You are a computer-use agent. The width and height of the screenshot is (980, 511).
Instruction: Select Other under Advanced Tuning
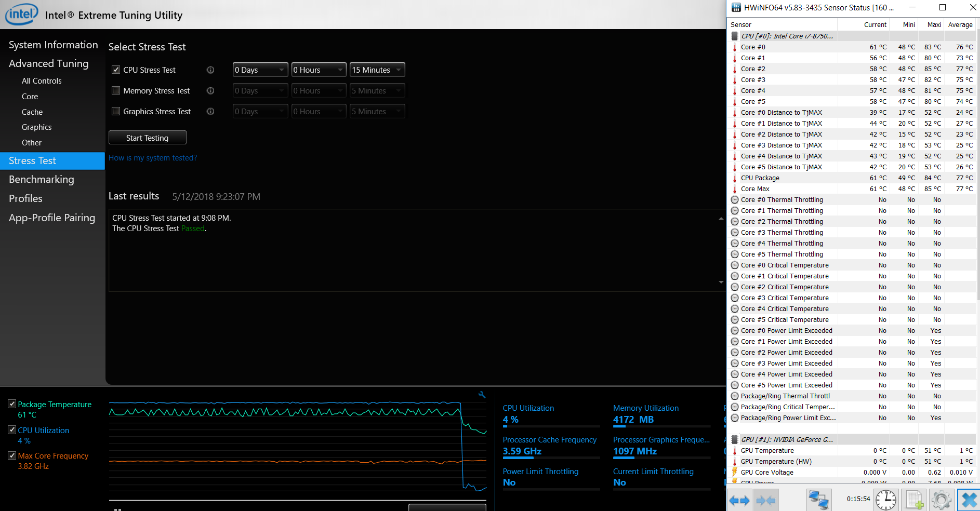tap(32, 143)
